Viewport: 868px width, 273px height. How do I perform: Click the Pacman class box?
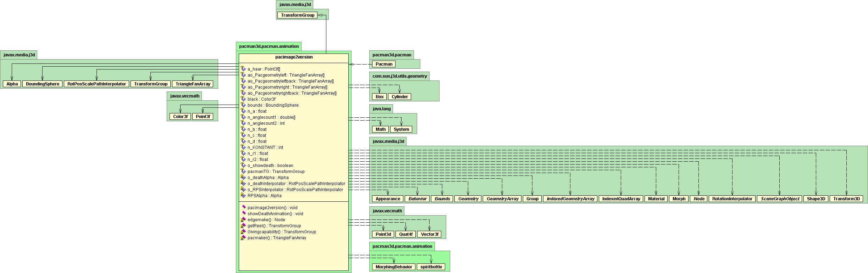[384, 64]
